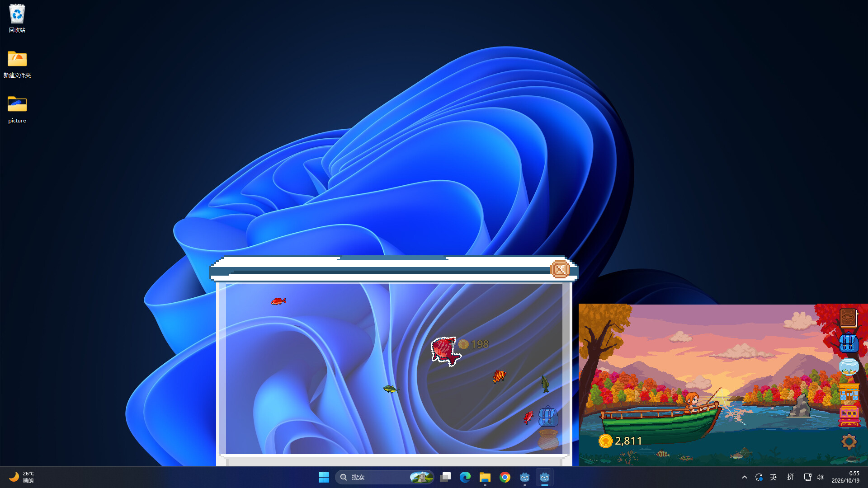Click the dark green vertical fish in tank
868x488 pixels.
click(545, 384)
